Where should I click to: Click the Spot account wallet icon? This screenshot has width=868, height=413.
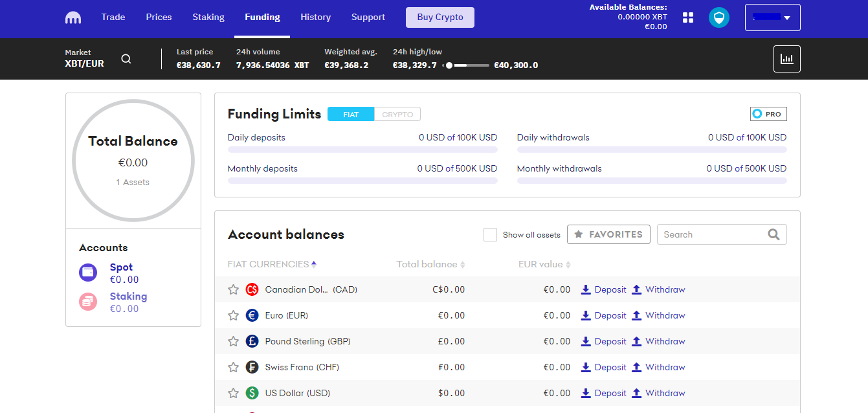coord(88,273)
